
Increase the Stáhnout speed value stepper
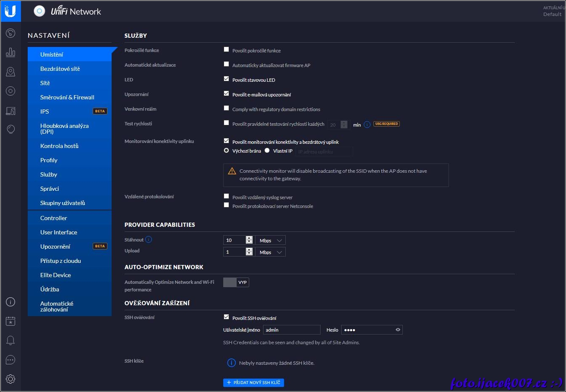pyautogui.click(x=249, y=238)
